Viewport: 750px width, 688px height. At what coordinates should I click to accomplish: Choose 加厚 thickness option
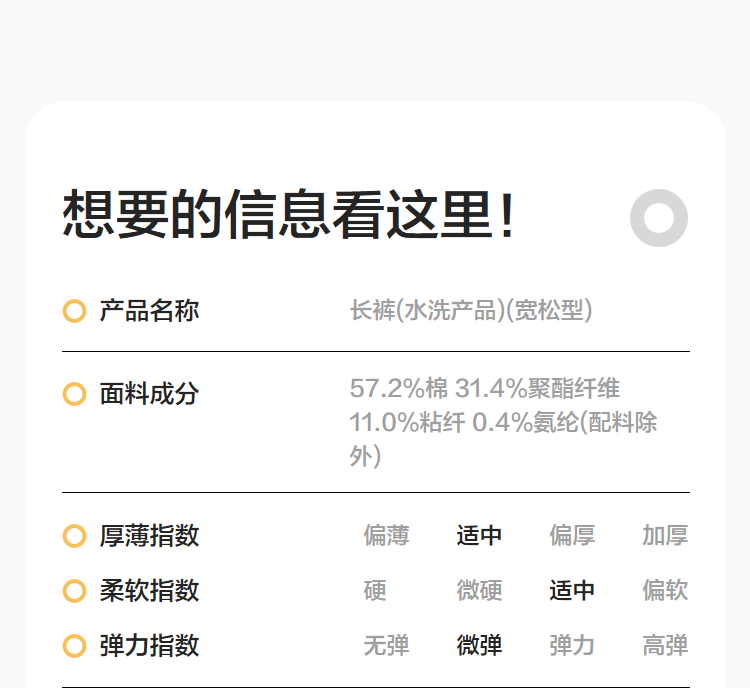pyautogui.click(x=665, y=536)
